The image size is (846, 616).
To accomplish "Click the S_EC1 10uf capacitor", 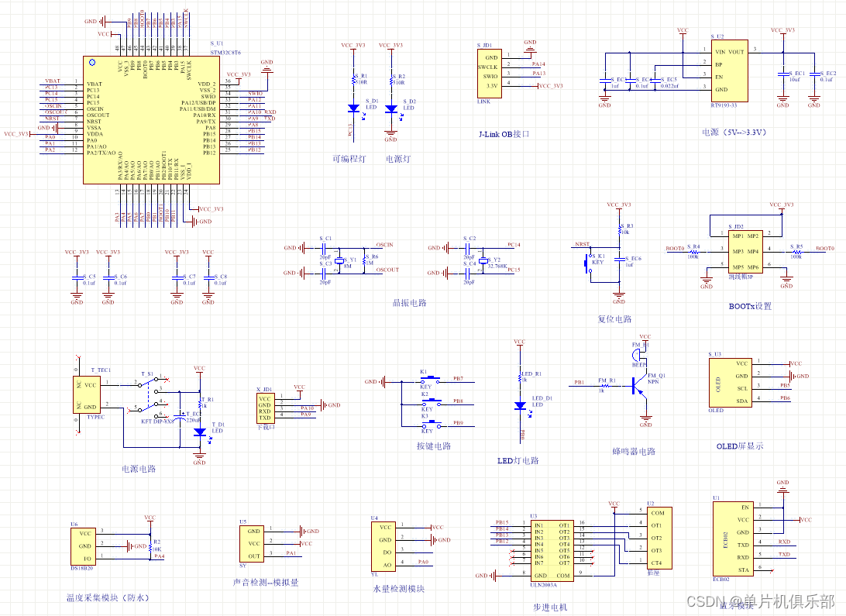I will [x=783, y=74].
